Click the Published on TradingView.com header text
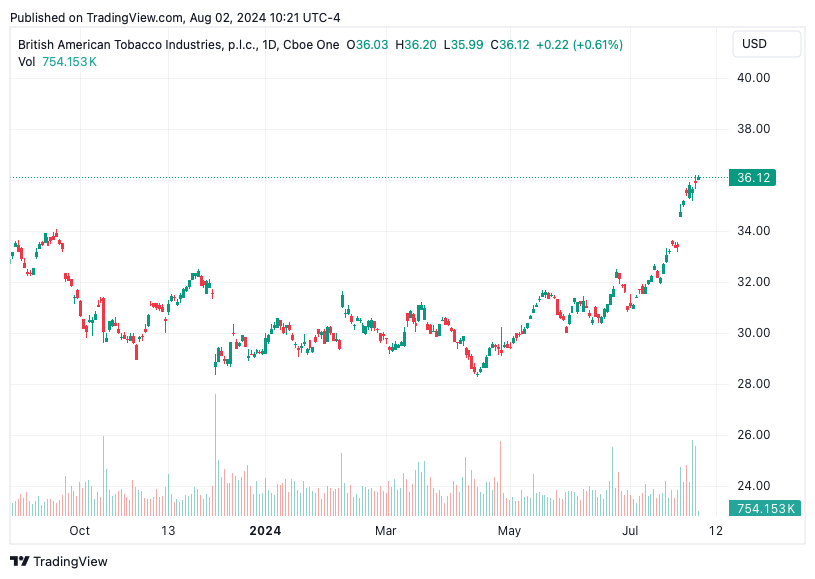The width and height of the screenshot is (815, 579). coord(175,18)
